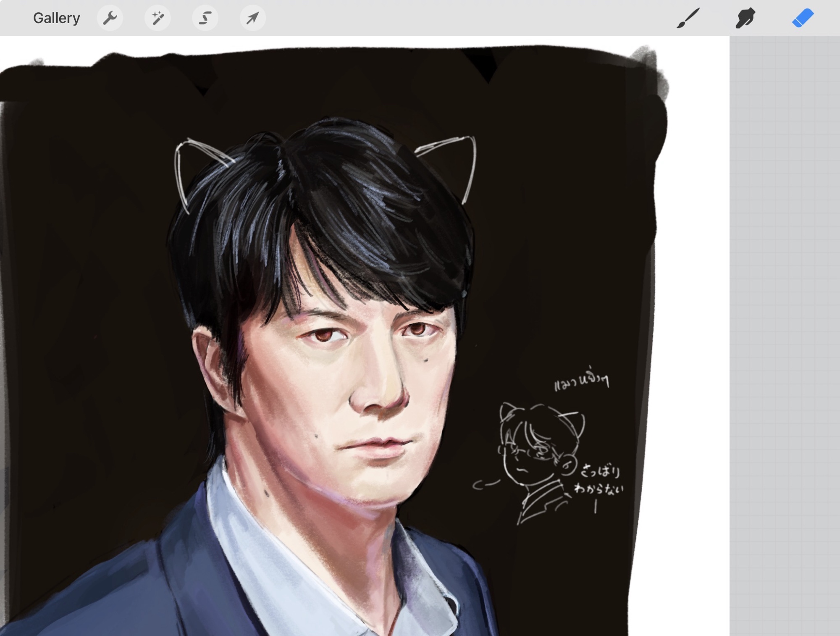Image resolution: width=840 pixels, height=636 pixels.
Task: Open the Gallery
Action: pos(56,18)
